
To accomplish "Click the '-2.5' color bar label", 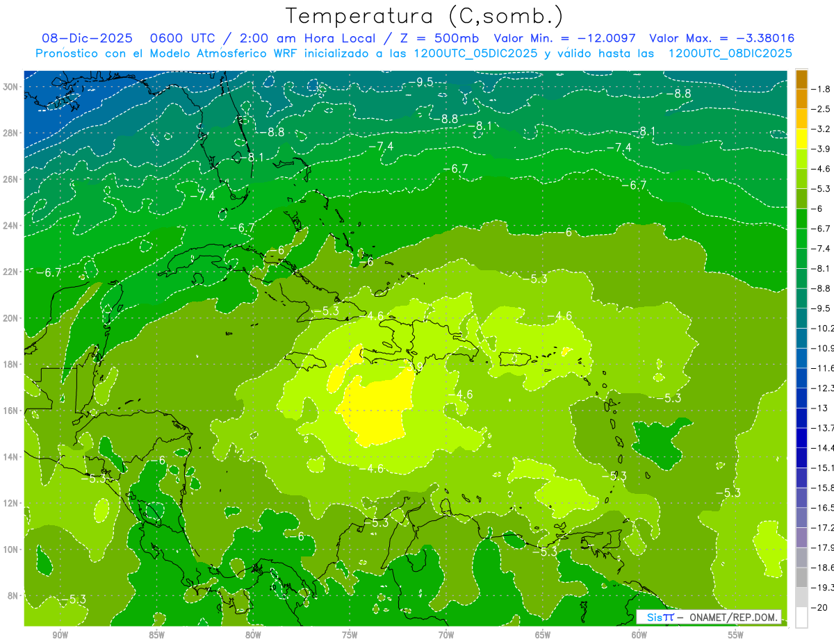I will (x=821, y=109).
